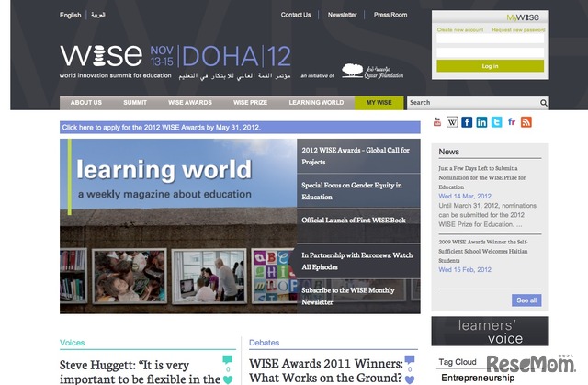Click Create new account link
Viewport: 588px width, 385px height.
pos(460,30)
